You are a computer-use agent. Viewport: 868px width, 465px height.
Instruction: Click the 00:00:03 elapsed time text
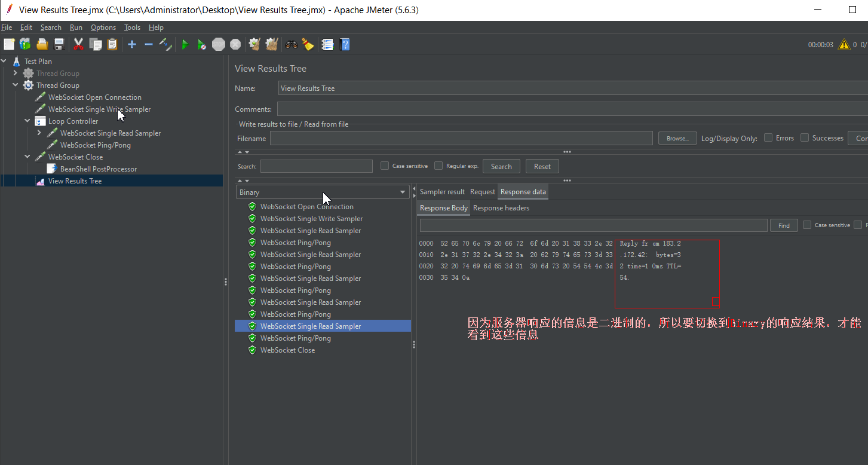click(821, 45)
